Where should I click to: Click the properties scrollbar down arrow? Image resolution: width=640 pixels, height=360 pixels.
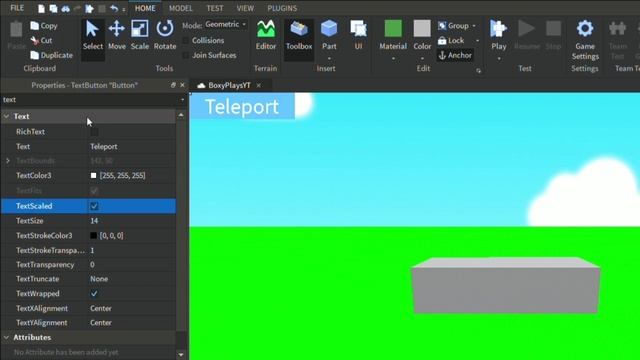[181, 355]
